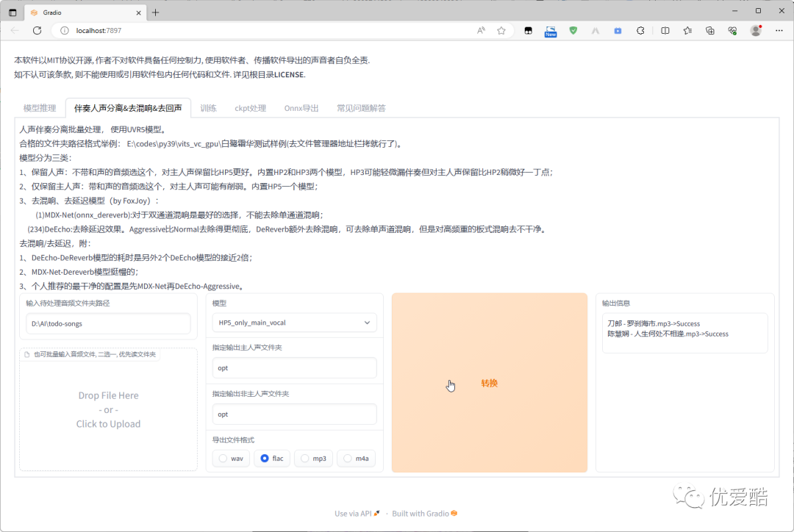Click the D:\AI\todo-songs path input field
Viewport: 794px width, 532px height.
[x=108, y=323]
